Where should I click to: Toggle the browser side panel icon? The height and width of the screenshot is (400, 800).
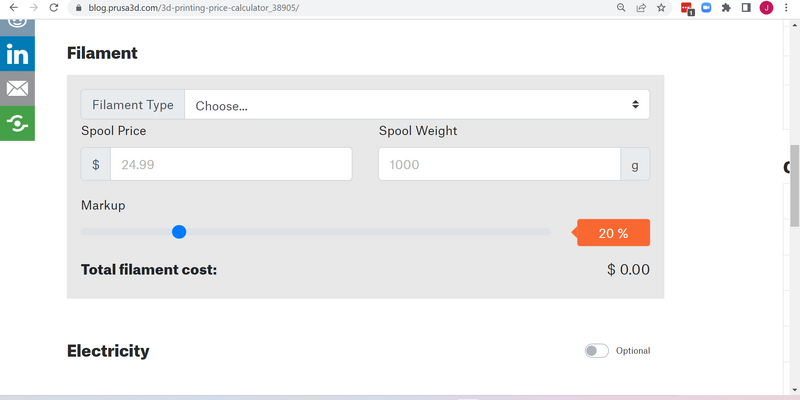(x=746, y=8)
